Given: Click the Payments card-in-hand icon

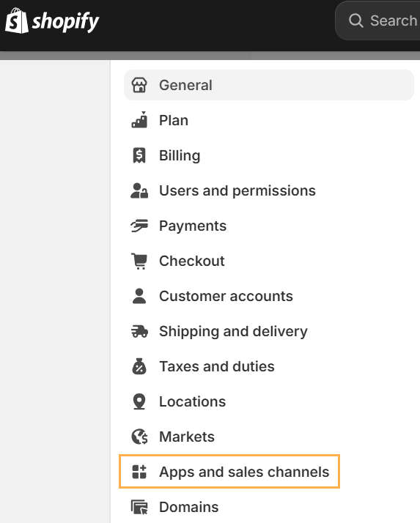Looking at the screenshot, I should pyautogui.click(x=139, y=226).
